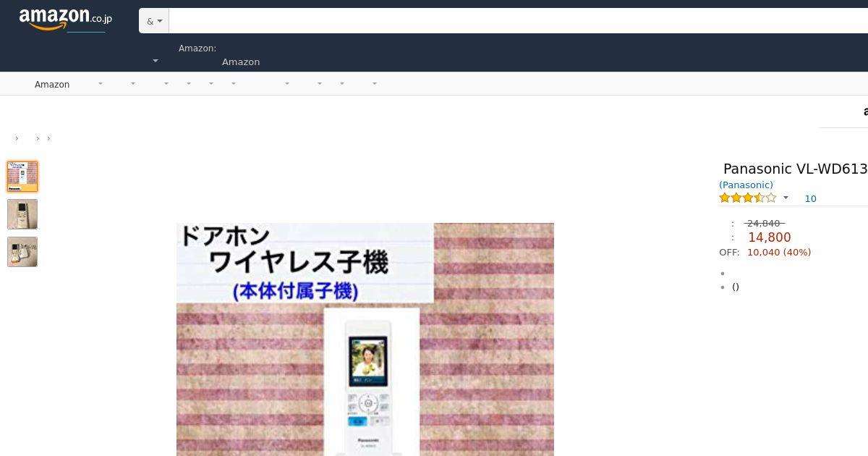Screen dimensions: 868x456
Task: Expand the last dropdown arrow in category bar
Action: click(x=375, y=84)
